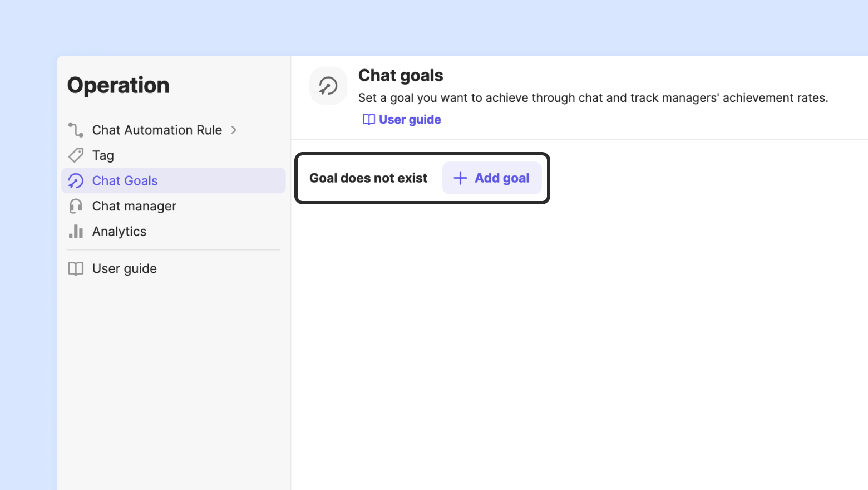
Task: Click the book icon beside header User guide
Action: coord(368,120)
